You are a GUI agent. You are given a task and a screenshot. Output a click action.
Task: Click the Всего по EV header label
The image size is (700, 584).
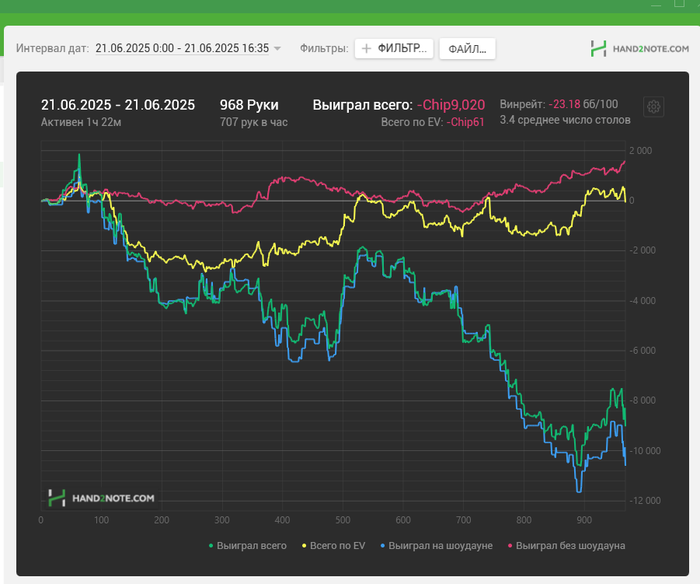(x=412, y=122)
